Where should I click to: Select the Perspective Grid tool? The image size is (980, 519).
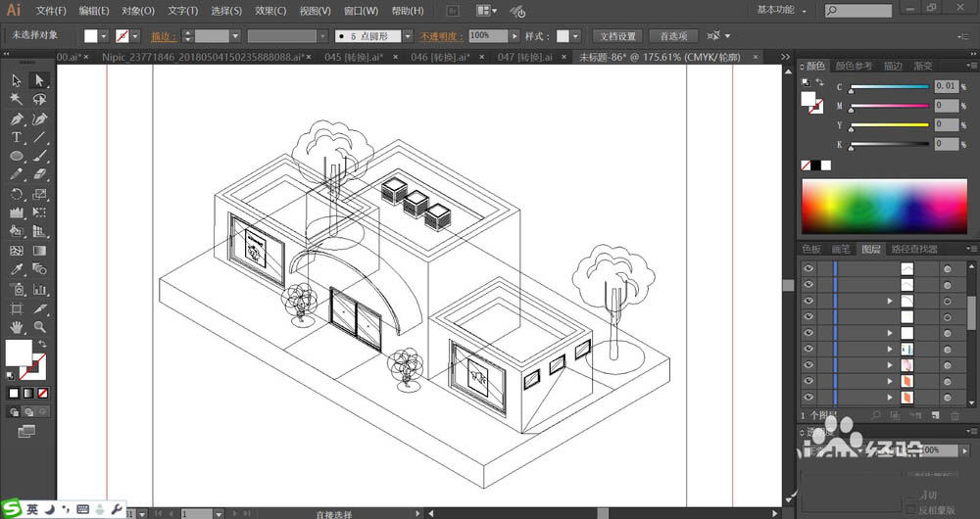[x=39, y=232]
